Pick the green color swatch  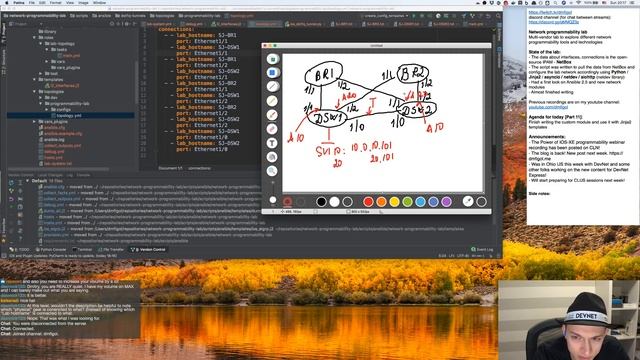click(407, 201)
